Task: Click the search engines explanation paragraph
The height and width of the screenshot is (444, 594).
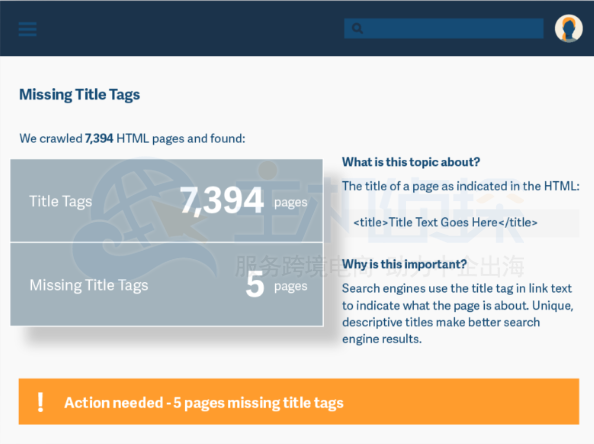Action: click(x=458, y=314)
